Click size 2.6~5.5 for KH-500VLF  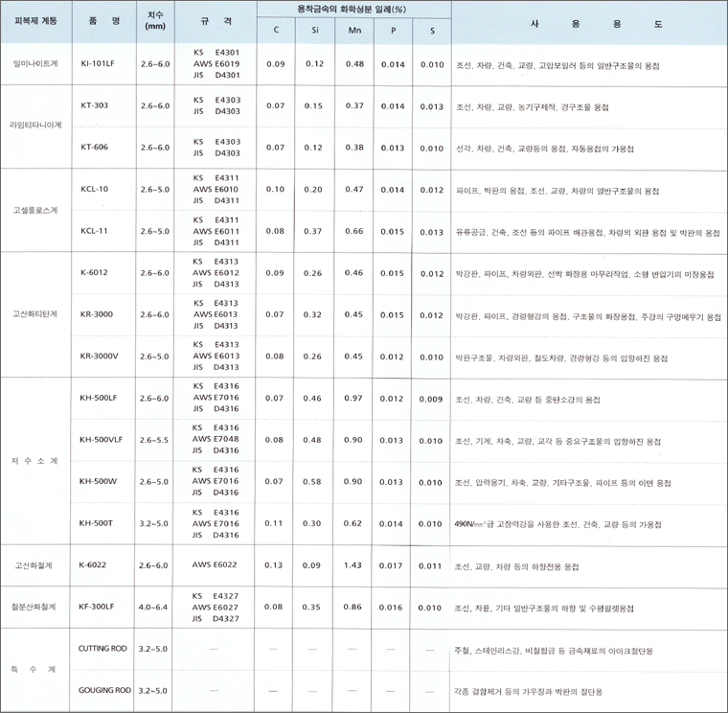153,440
